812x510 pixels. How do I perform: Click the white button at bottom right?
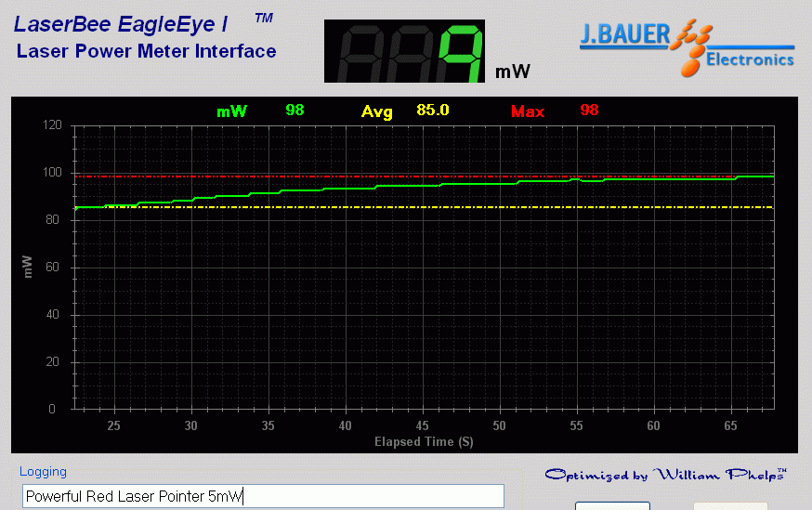[612, 505]
